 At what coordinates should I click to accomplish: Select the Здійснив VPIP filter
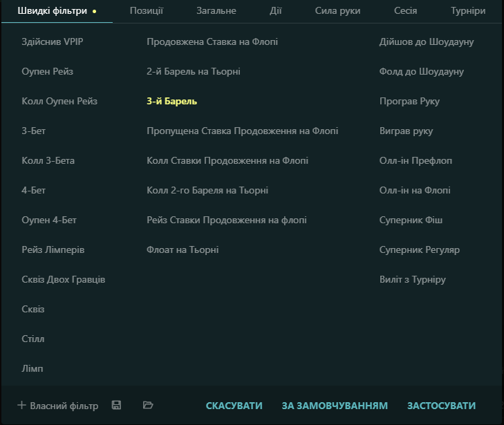pos(53,41)
